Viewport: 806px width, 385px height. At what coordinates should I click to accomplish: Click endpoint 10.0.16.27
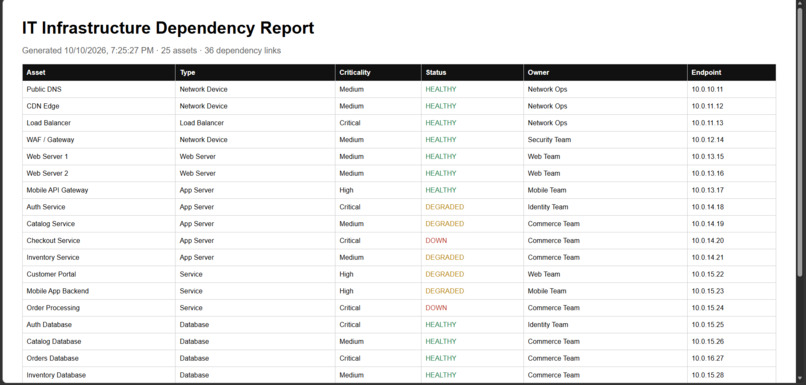[x=707, y=358]
